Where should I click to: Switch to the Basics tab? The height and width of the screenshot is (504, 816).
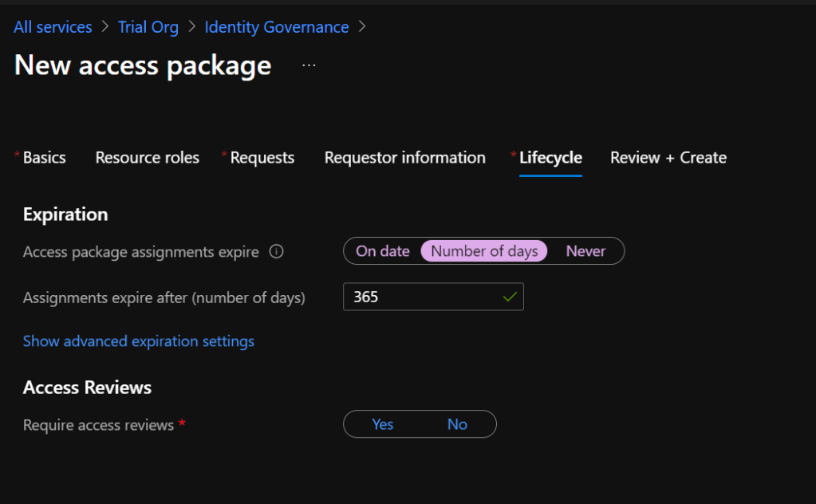click(x=44, y=158)
